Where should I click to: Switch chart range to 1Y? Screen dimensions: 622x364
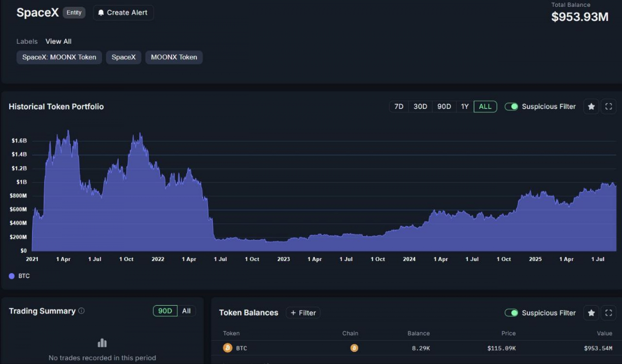(465, 107)
